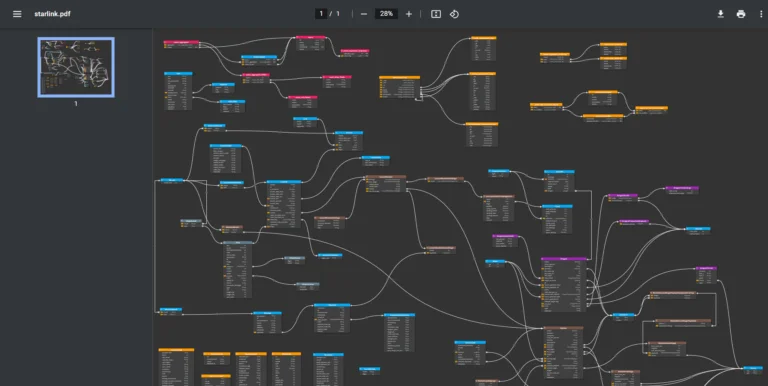Rotate the document counterclockwise
Screen dimensions: 768x386
[x=455, y=14]
